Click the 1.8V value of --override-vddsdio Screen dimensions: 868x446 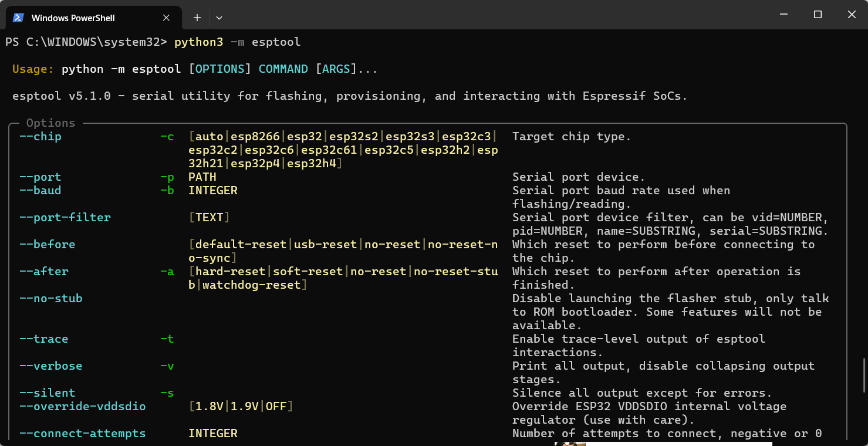click(x=210, y=407)
